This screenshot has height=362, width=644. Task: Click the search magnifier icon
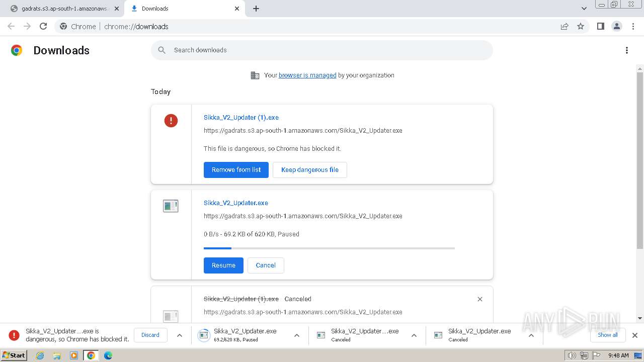click(162, 50)
